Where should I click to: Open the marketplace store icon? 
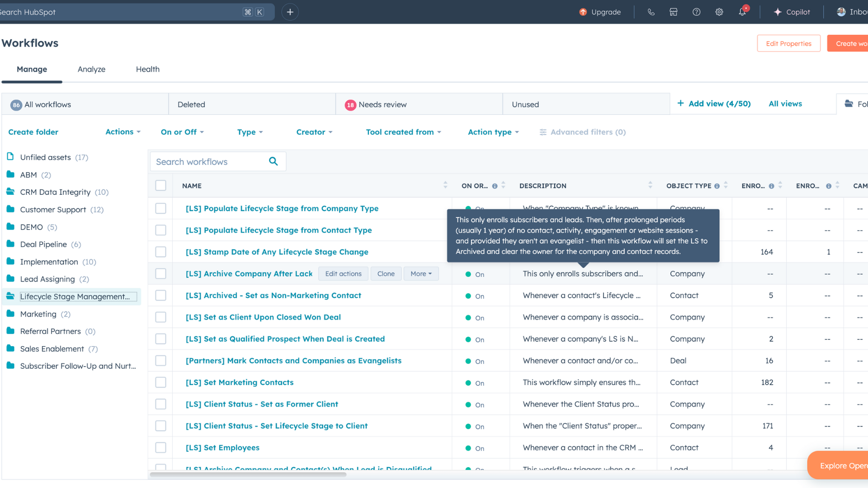pos(674,12)
